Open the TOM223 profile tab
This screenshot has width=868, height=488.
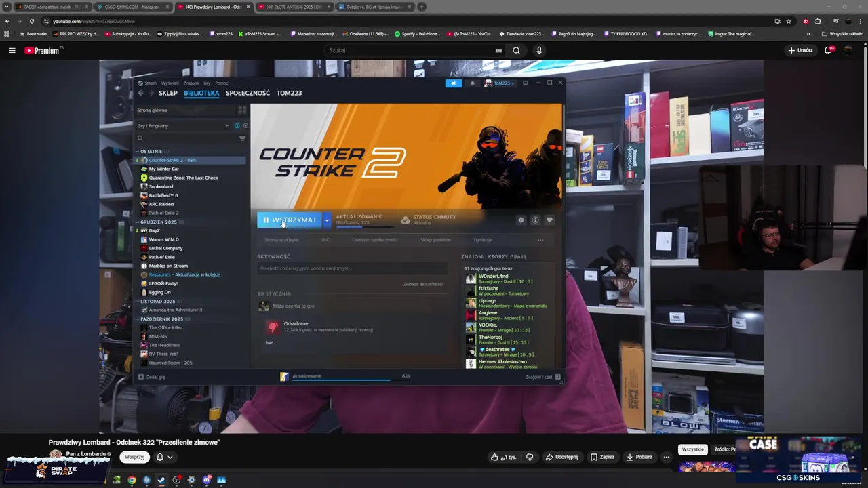click(289, 93)
